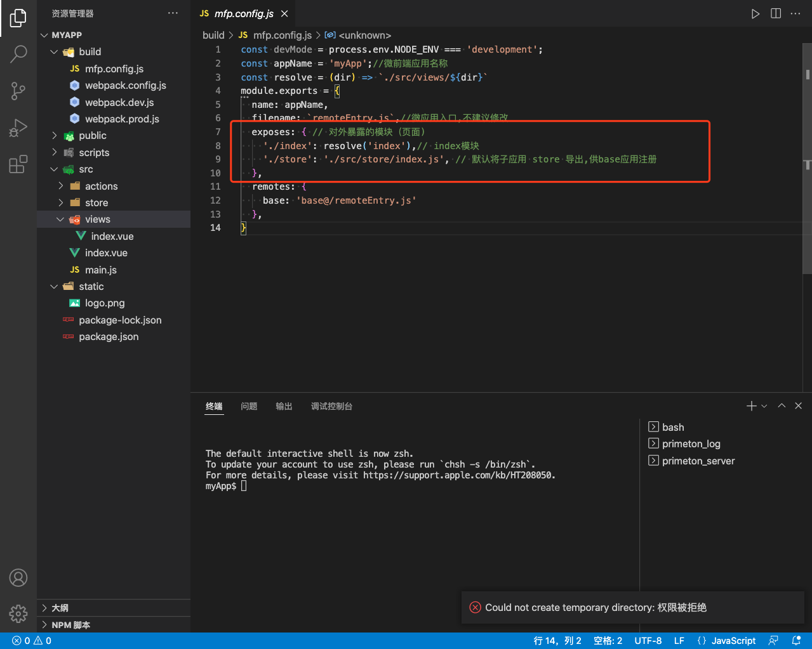Select the primeton_server terminal
Image resolution: width=812 pixels, height=649 pixels.
click(698, 461)
